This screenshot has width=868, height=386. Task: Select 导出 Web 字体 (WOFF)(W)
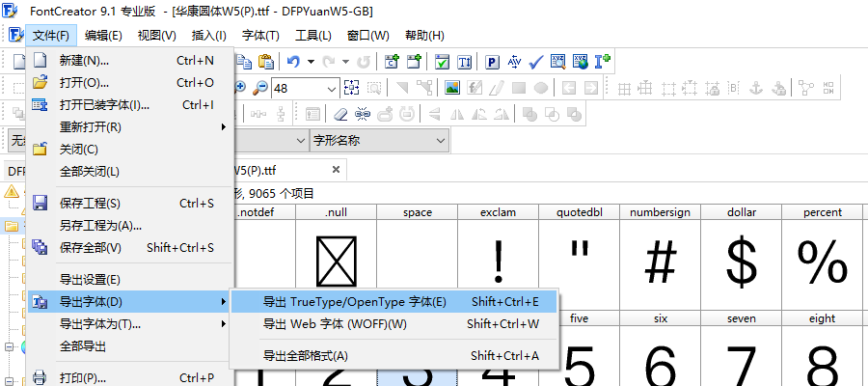click(393, 324)
